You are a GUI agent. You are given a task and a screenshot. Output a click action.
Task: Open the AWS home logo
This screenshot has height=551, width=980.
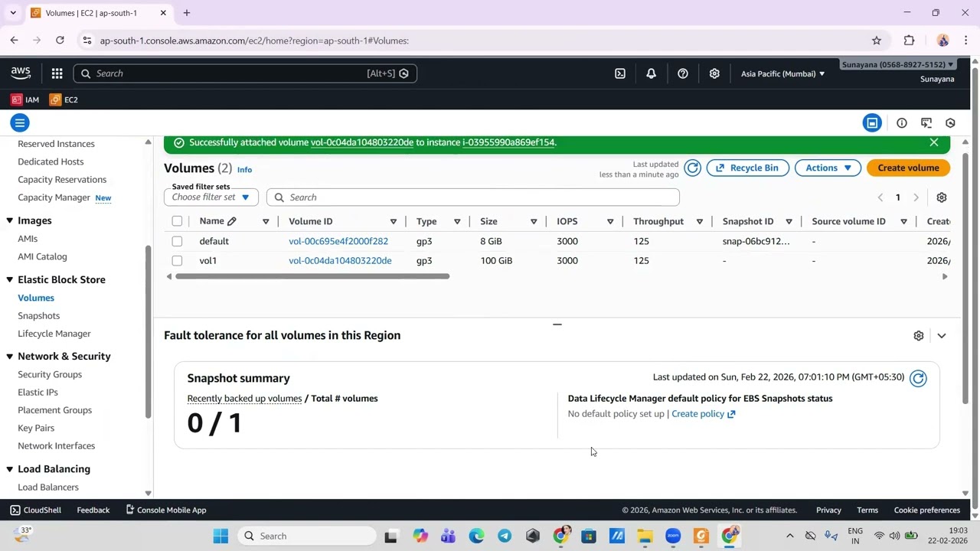tap(21, 73)
